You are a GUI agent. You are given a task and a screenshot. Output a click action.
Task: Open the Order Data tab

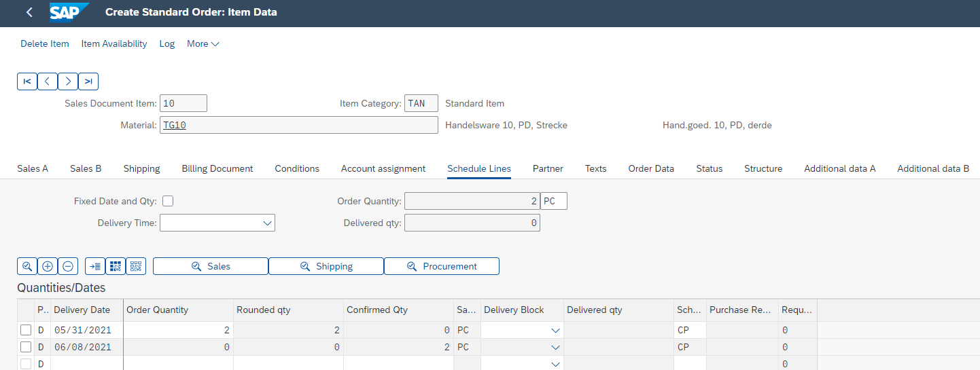coord(651,168)
